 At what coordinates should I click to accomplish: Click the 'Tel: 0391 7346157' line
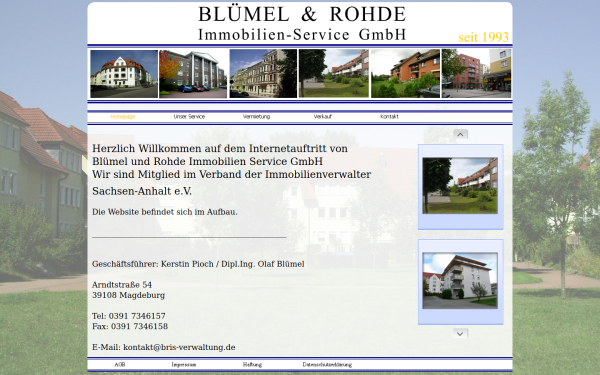(129, 316)
